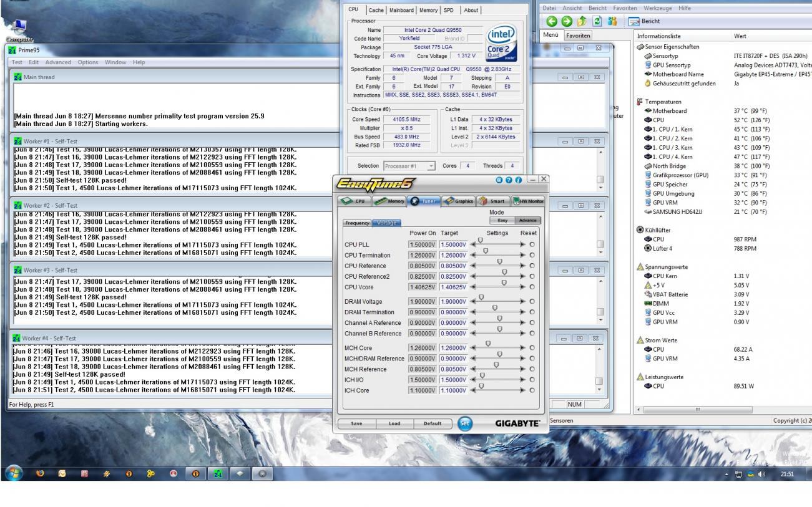
Task: Switch to the CPU-Z Memory tab
Action: coord(429,10)
